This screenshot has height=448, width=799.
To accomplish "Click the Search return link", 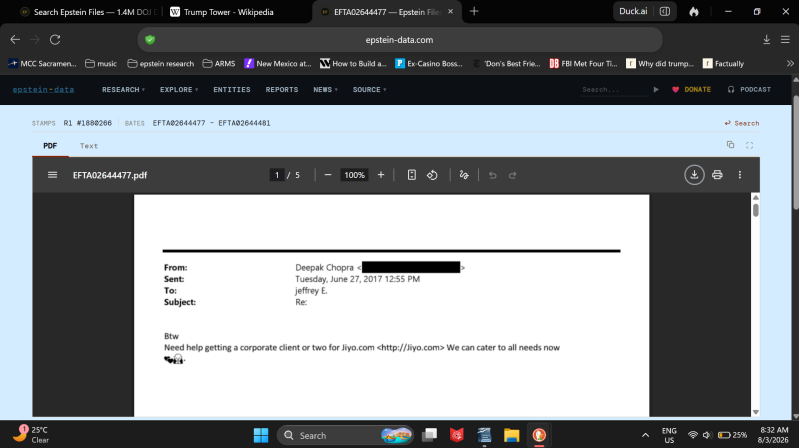I will 742,123.
